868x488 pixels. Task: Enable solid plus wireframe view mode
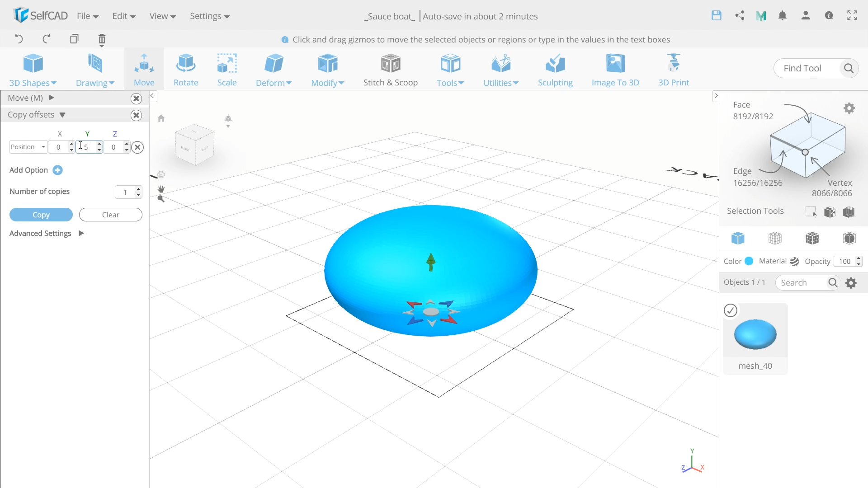[812, 238]
